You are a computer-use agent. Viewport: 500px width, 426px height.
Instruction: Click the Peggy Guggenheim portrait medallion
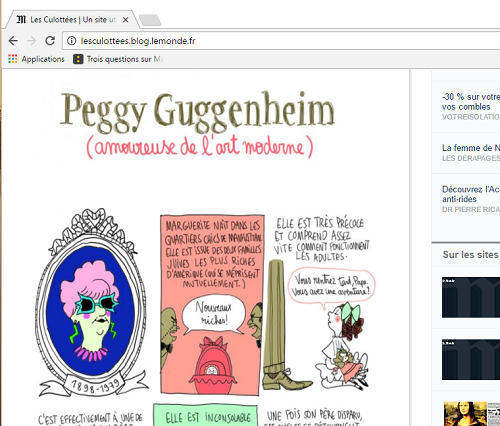[x=91, y=302]
